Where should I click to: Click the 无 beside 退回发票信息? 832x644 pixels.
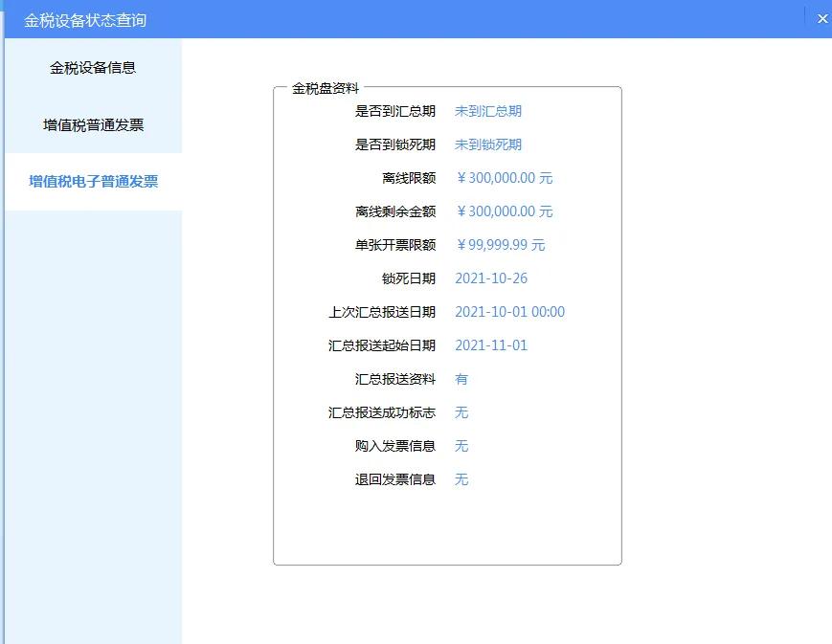[x=461, y=479]
